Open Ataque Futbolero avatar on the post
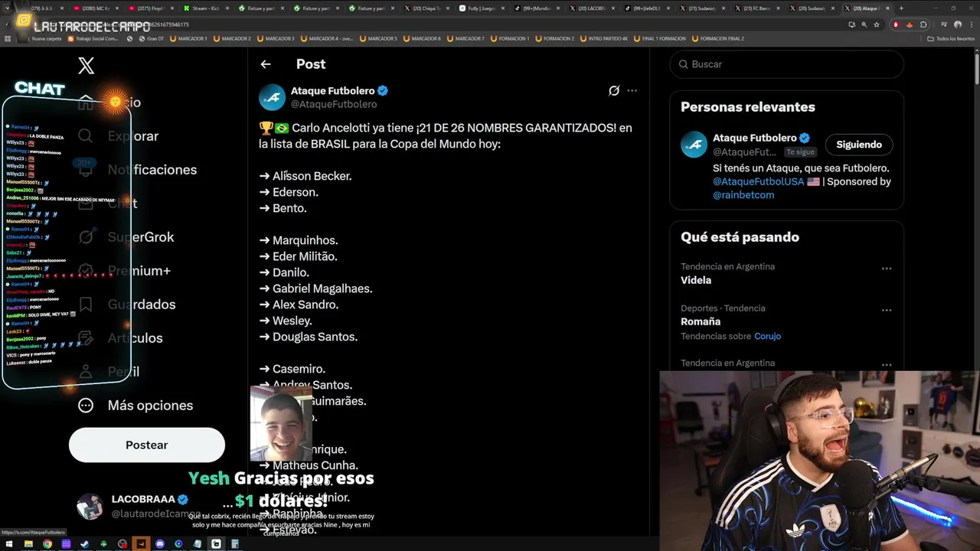 [272, 97]
